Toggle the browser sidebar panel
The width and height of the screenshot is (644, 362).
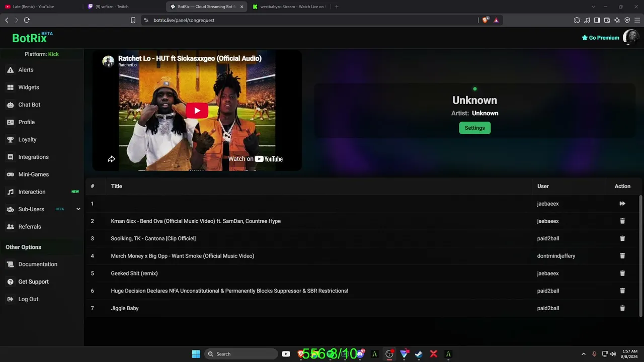click(597, 20)
